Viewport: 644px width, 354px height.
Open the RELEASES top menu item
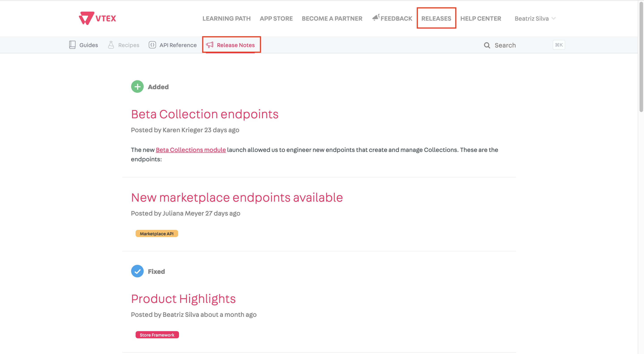click(x=436, y=19)
